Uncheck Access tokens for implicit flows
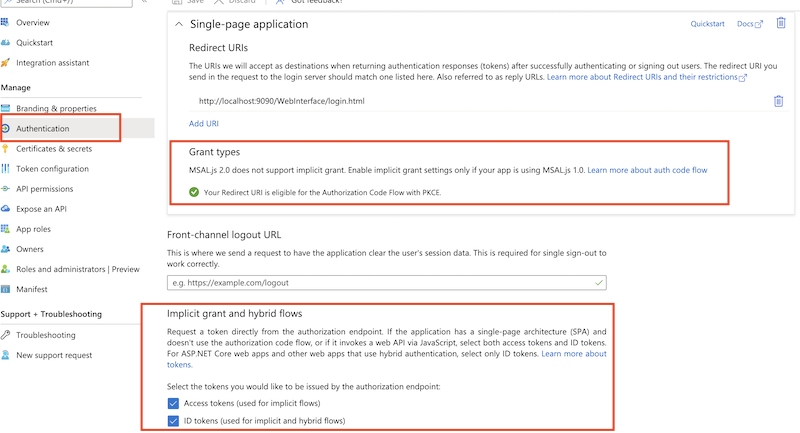800x433 pixels. pyautogui.click(x=173, y=403)
